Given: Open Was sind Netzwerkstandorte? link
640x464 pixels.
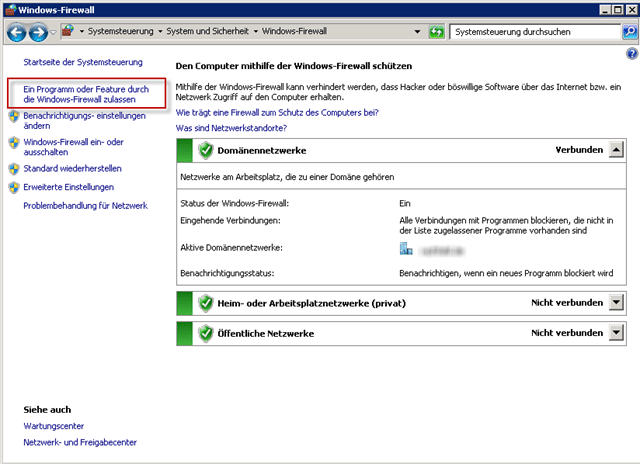Looking at the screenshot, I should [231, 128].
